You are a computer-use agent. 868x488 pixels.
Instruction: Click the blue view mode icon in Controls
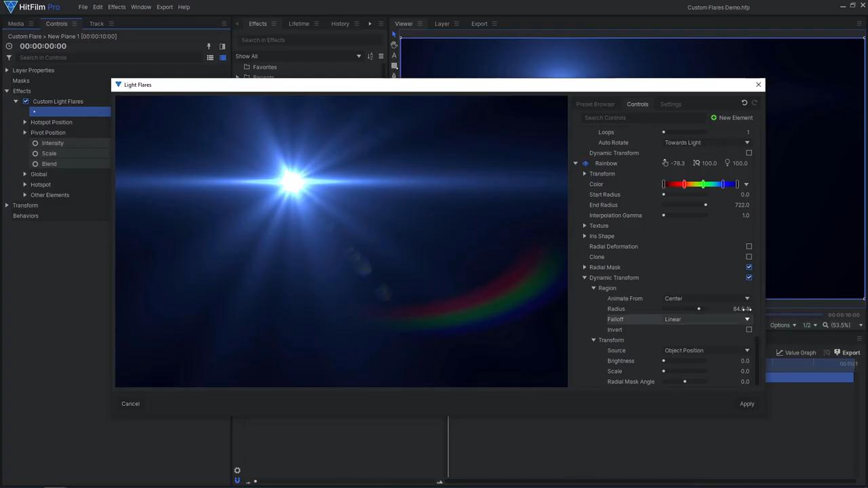click(x=222, y=58)
